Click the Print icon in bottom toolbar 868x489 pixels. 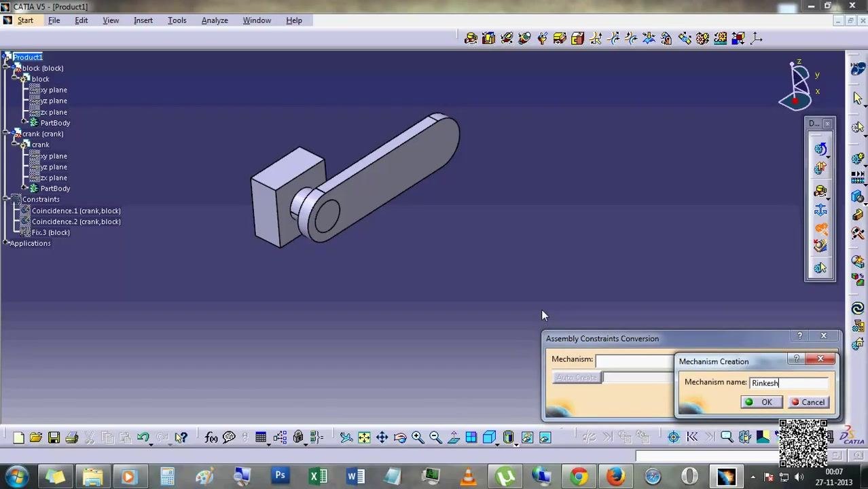[71, 438]
